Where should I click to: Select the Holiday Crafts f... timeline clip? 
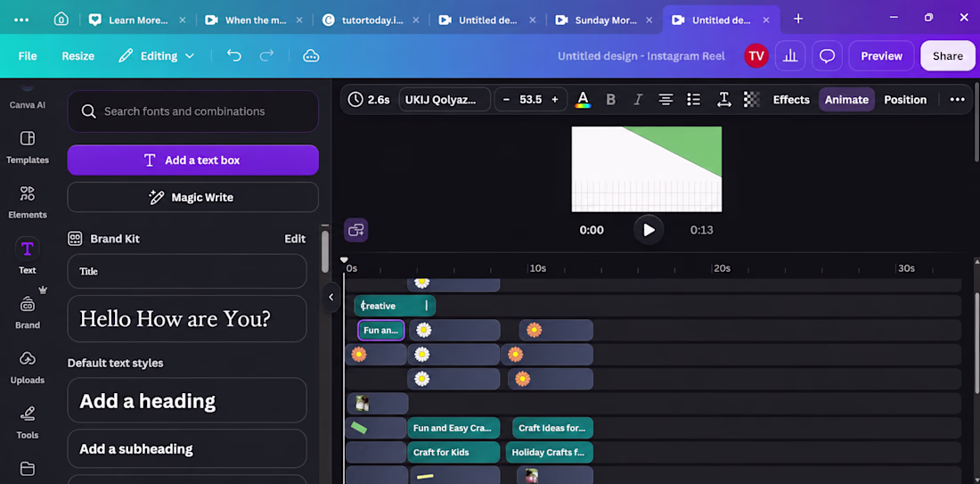pos(550,453)
